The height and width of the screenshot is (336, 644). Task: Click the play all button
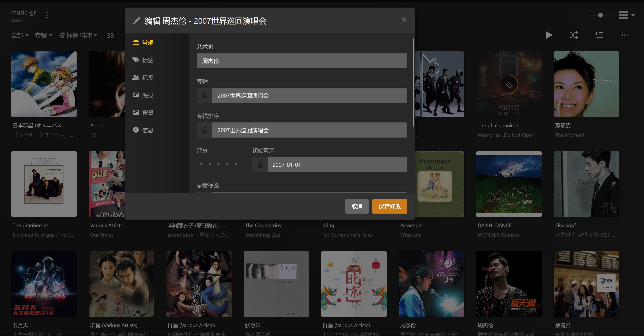click(x=549, y=35)
